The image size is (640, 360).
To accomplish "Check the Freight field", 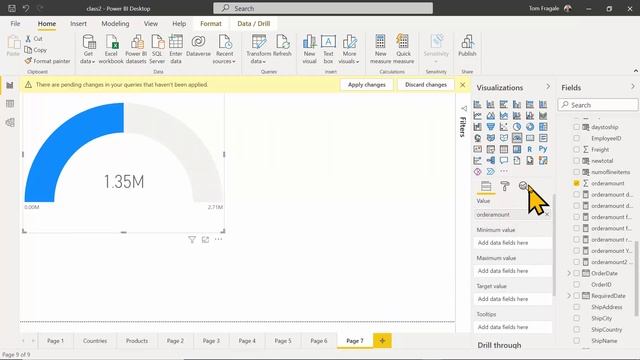I will (576, 149).
